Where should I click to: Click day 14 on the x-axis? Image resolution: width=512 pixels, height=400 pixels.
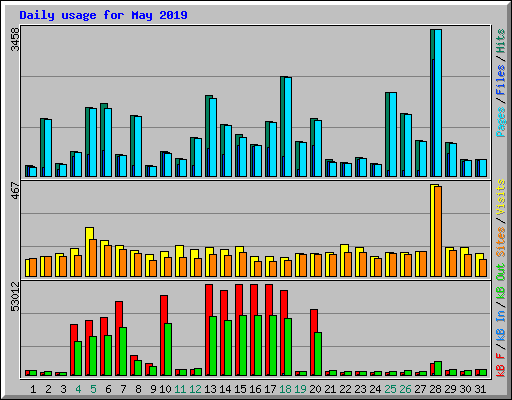point(225,389)
